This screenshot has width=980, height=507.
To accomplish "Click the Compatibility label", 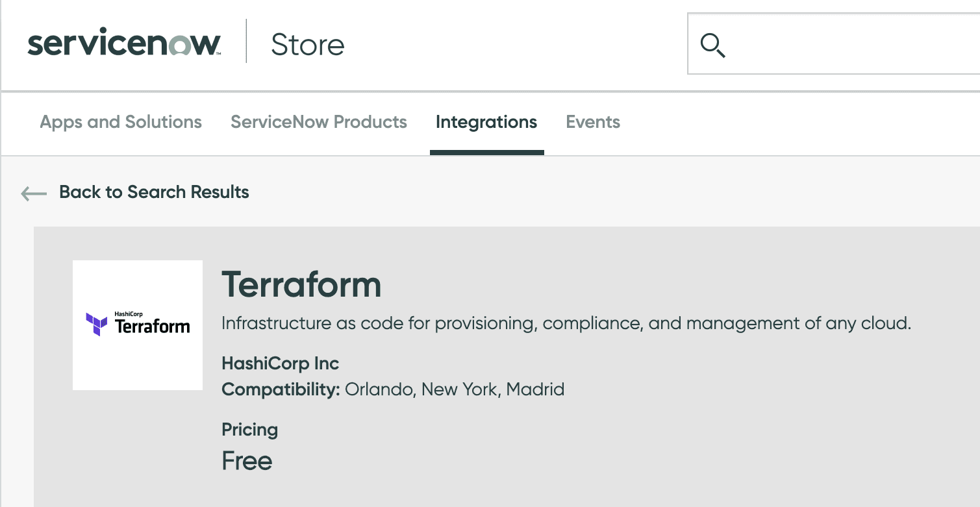I will [x=281, y=390].
